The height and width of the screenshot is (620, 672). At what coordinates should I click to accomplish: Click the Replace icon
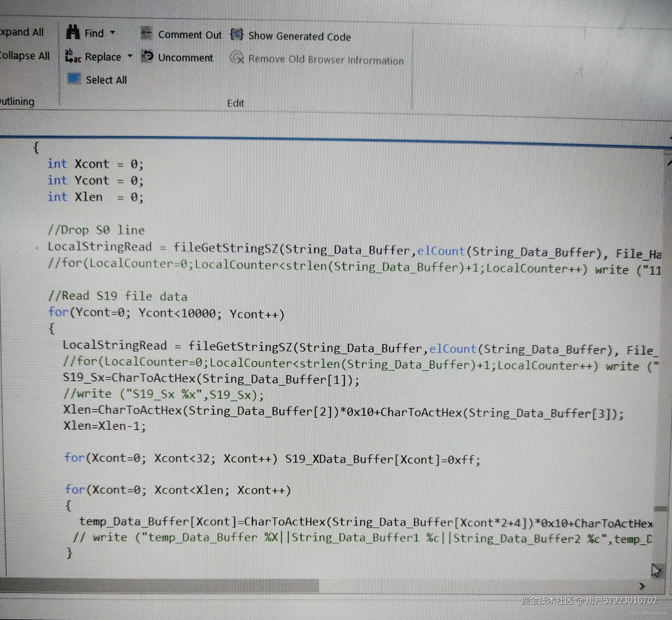click(73, 56)
